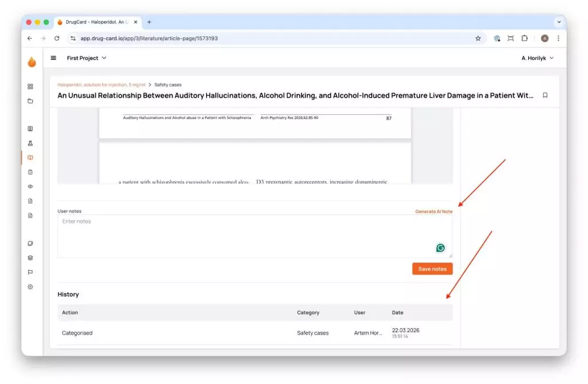
Task: Open the literature book icon in sidebar
Action: click(x=30, y=158)
